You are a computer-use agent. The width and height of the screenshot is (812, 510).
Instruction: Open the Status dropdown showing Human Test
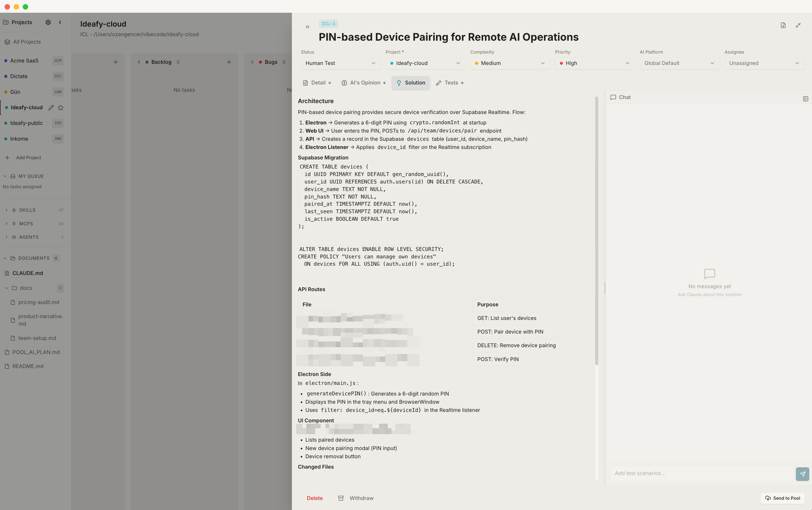341,63
